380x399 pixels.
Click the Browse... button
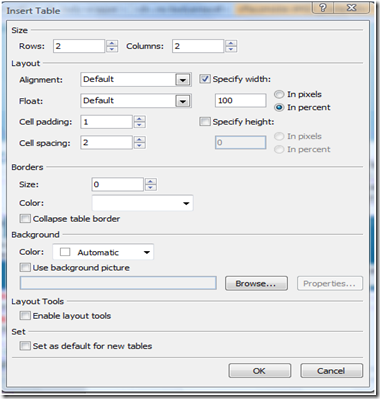(x=256, y=284)
